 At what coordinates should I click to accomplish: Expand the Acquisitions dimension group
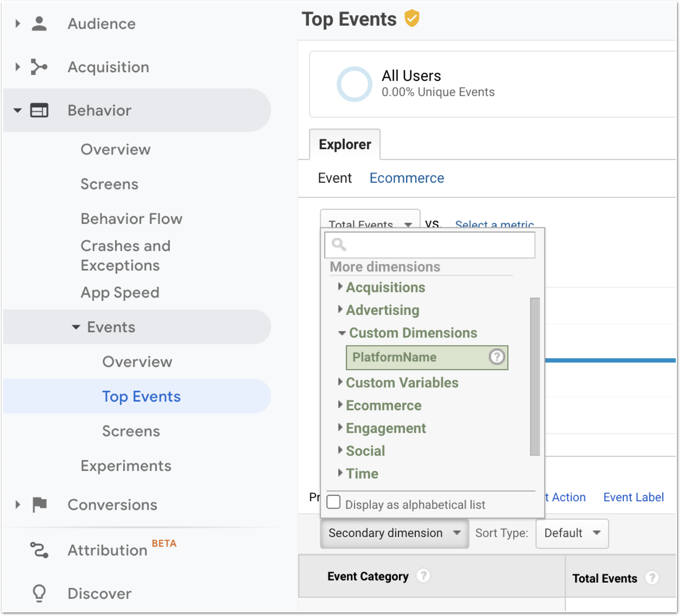[340, 287]
